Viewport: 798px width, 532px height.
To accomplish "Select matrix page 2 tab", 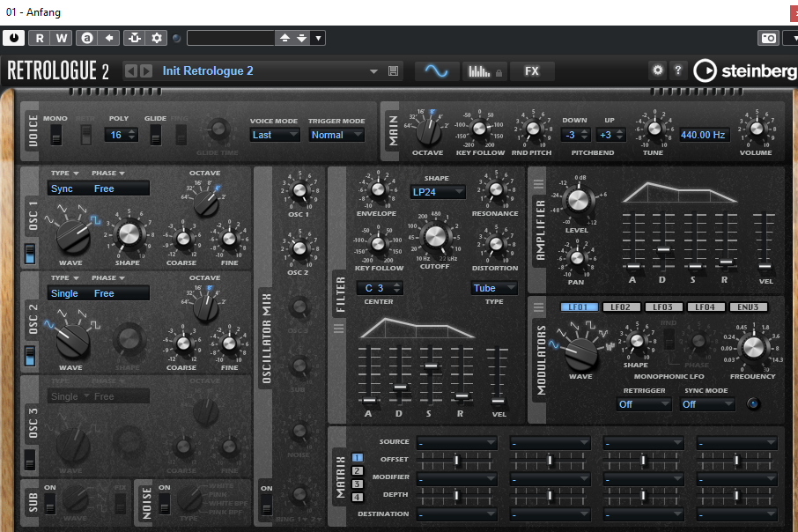I will click(x=358, y=471).
